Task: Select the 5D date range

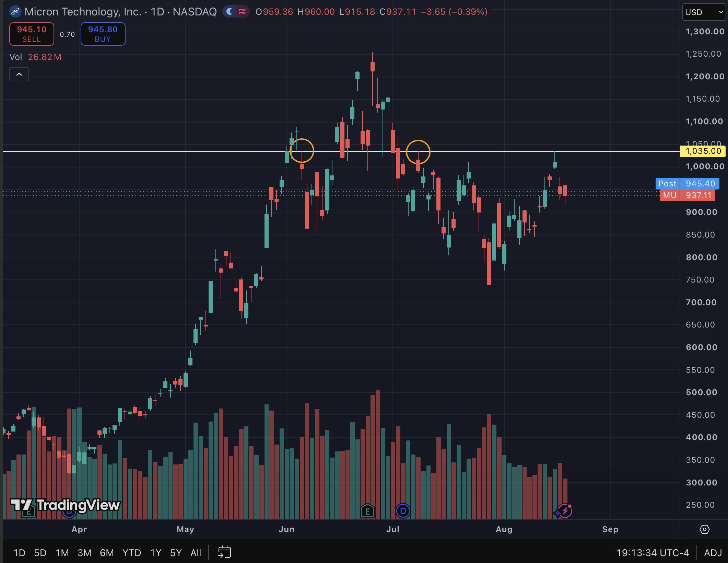Action: coord(40,553)
